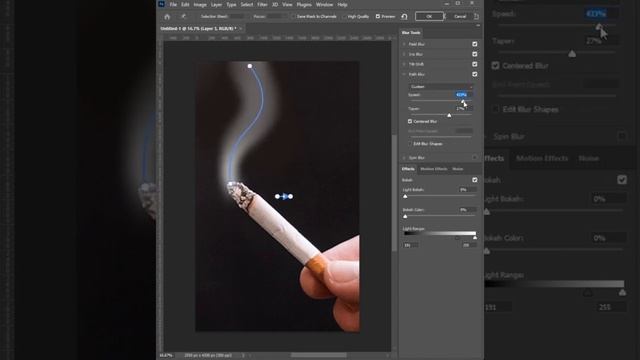Expand the Iris Blur section
This screenshot has width=640, height=360.
(404, 54)
